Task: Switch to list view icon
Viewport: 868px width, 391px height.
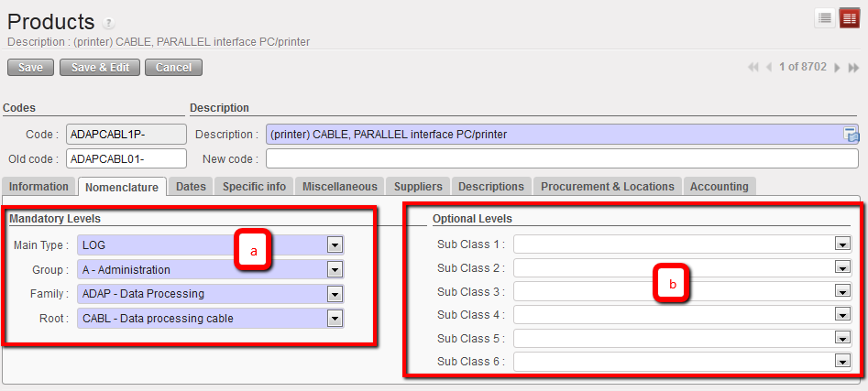Action: (824, 19)
